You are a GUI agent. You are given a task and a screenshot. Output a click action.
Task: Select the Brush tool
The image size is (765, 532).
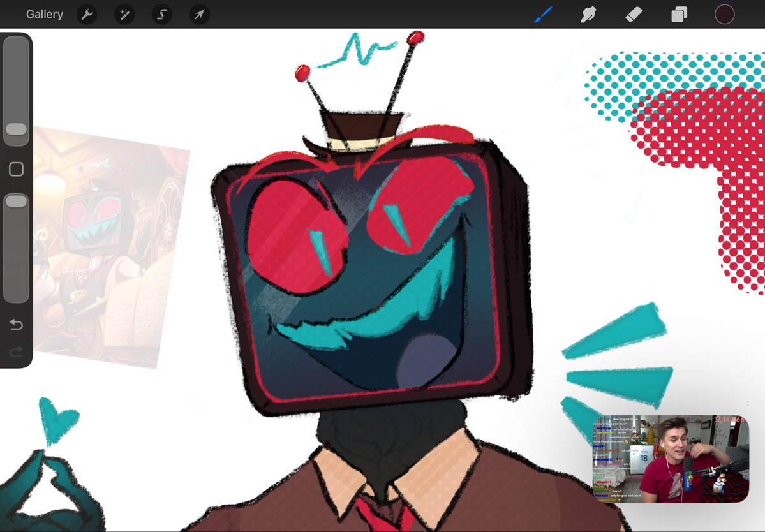point(544,14)
